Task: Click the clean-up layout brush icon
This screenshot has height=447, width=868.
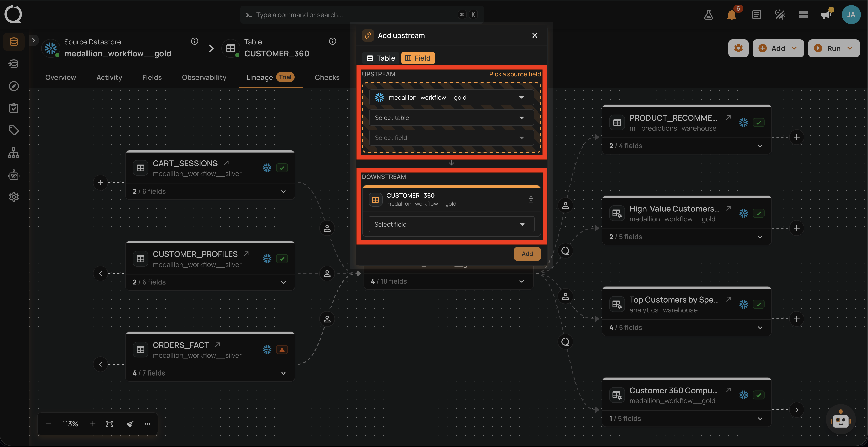Action: click(131, 424)
